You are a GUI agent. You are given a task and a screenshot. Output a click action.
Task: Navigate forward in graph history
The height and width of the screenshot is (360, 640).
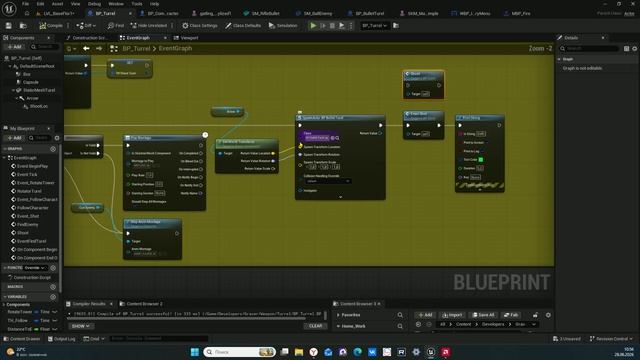[x=99, y=49]
